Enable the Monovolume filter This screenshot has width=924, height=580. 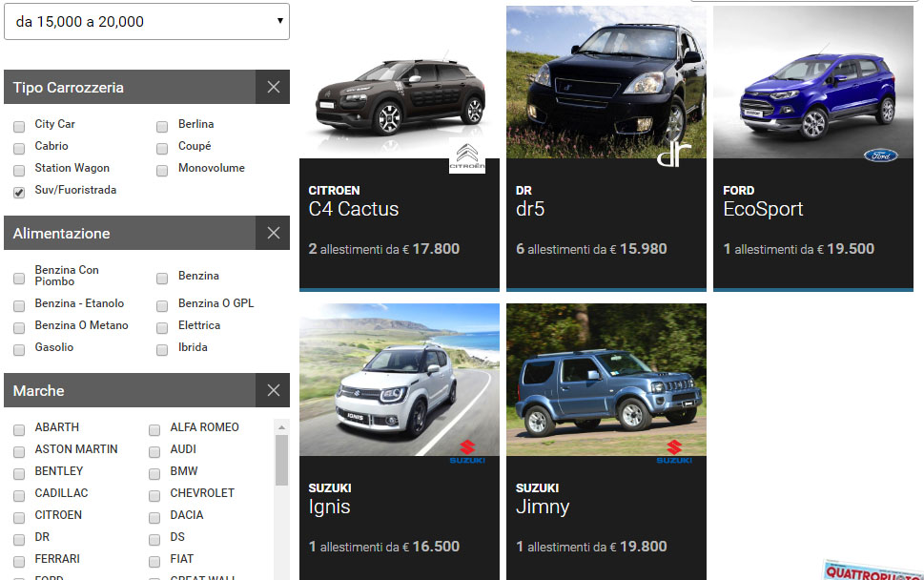pos(162,171)
